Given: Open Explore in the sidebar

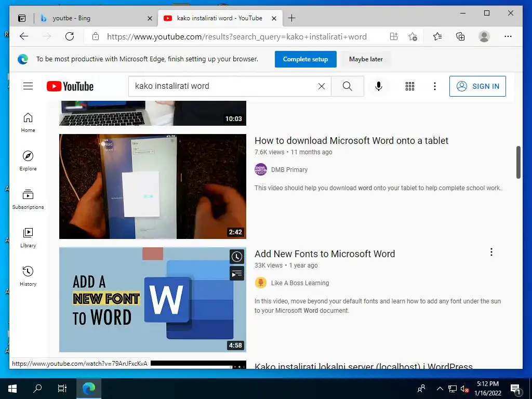Looking at the screenshot, I should [28, 161].
